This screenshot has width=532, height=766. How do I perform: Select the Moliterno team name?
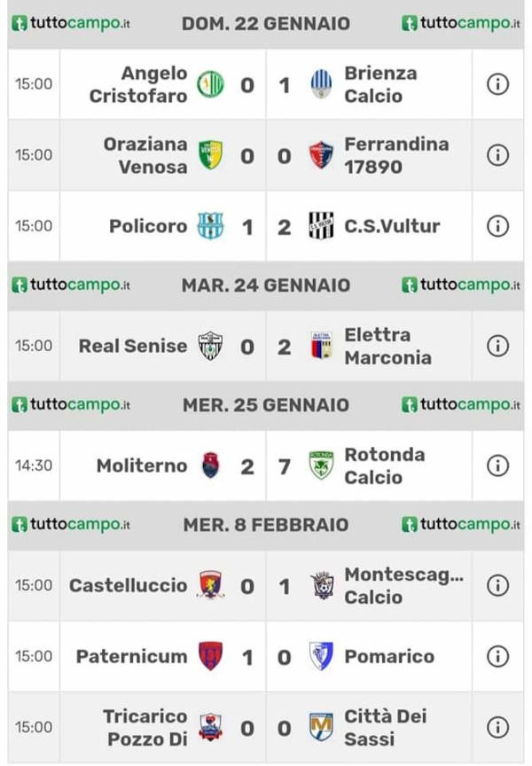point(142,465)
